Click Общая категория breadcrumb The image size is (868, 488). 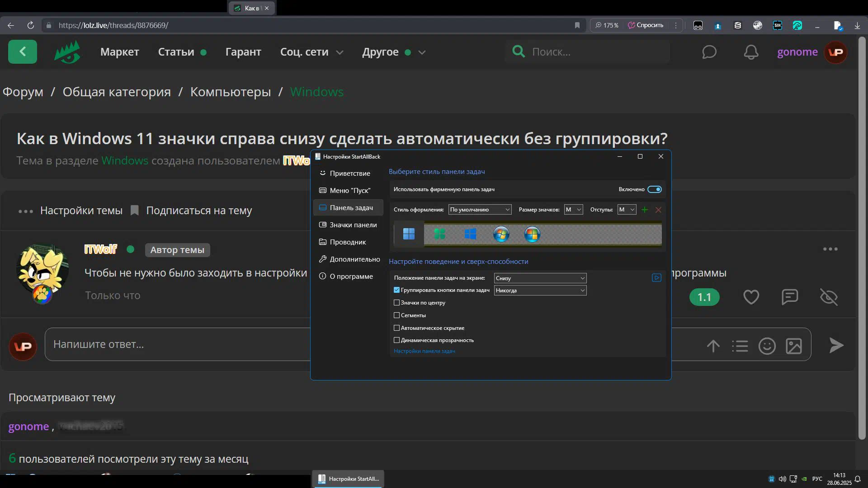117,92
